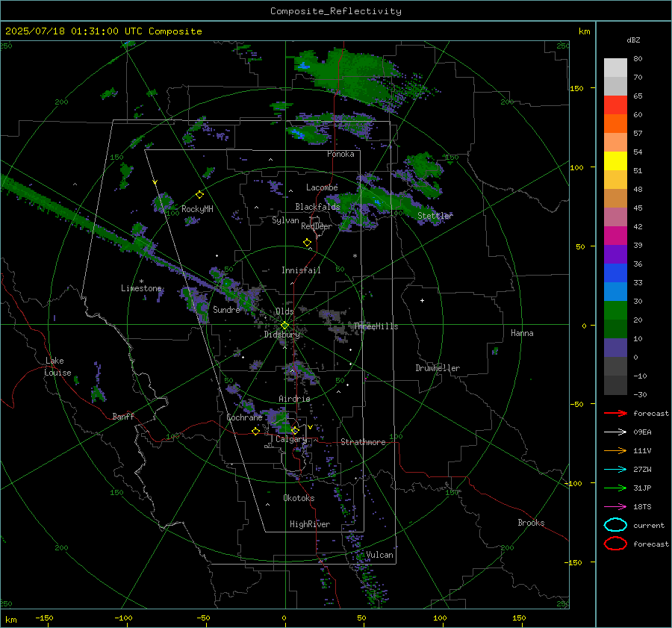Click the magenta 18TS arrow legend icon
This screenshot has height=628, width=672.
615,507
